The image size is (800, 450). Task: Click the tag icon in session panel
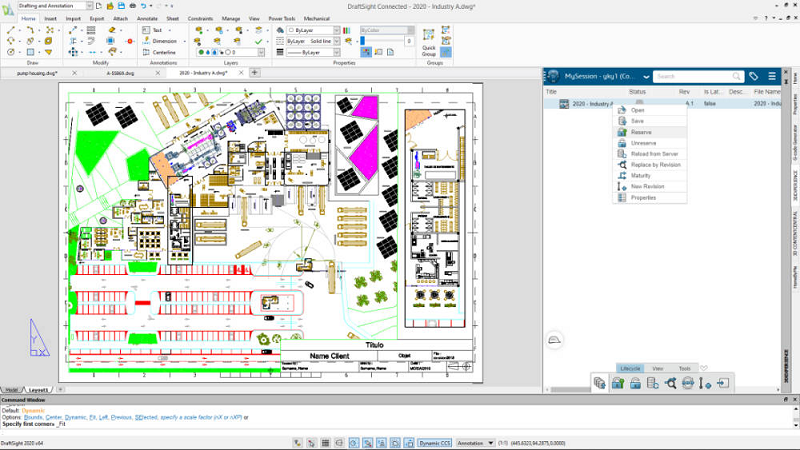tap(753, 76)
